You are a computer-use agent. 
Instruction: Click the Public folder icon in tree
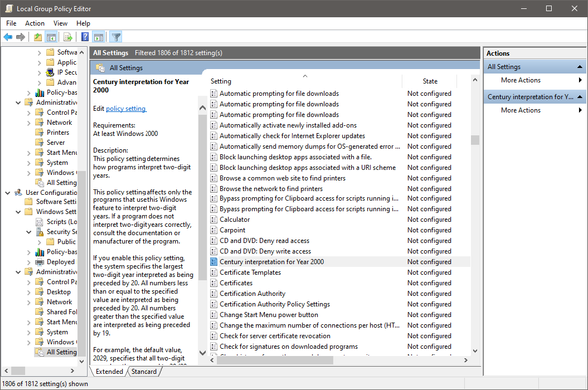[50, 242]
